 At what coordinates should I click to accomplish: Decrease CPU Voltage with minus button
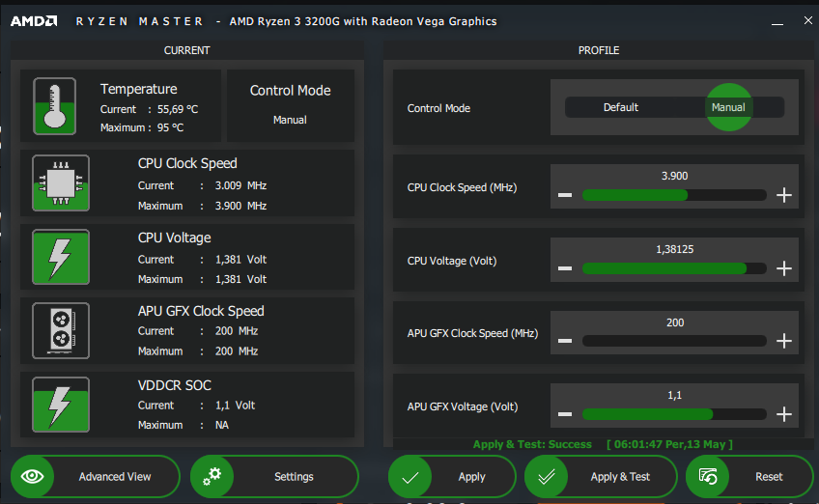point(565,268)
